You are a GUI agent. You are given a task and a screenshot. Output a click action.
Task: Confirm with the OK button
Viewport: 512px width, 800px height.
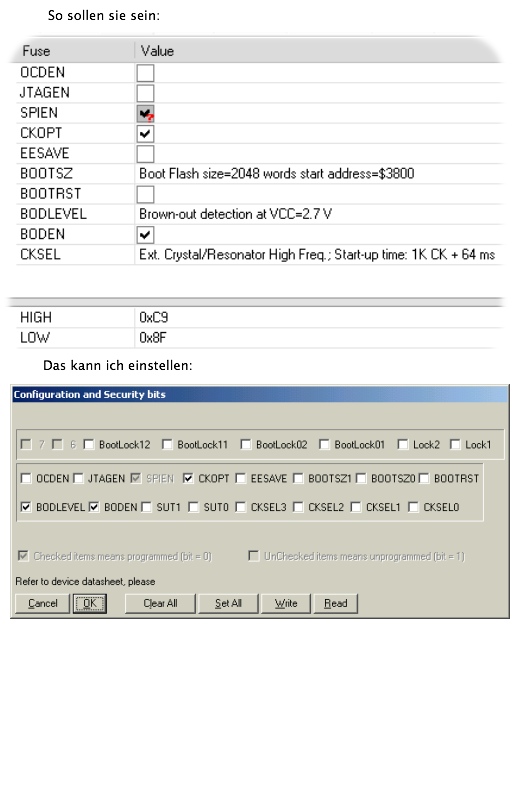pyautogui.click(x=90, y=604)
